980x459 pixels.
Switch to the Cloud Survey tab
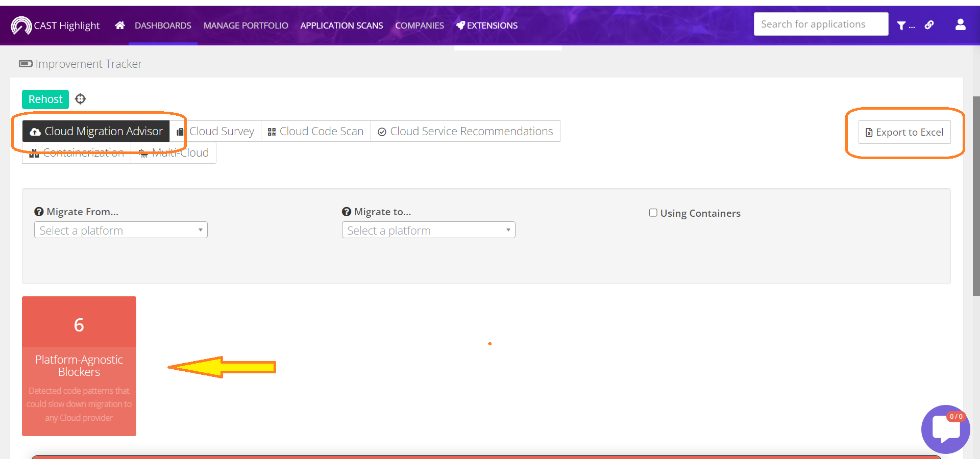(x=215, y=131)
